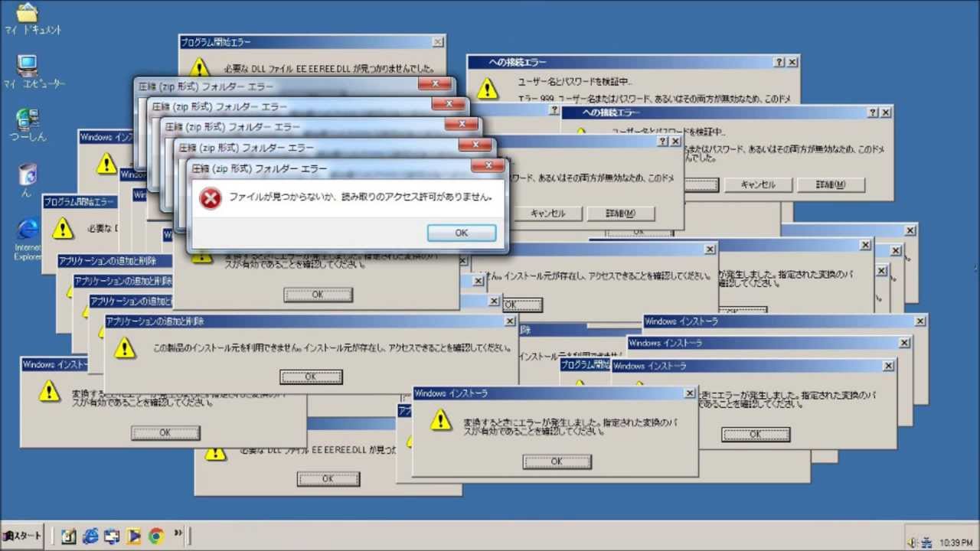This screenshot has height=551, width=980.
Task: Click the Internet Explorer quick launch icon
Action: (91, 536)
